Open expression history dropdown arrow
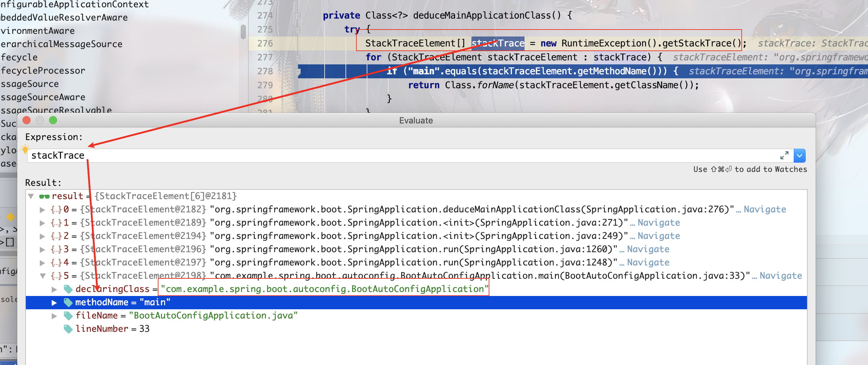Image resolution: width=868 pixels, height=365 pixels. point(799,156)
